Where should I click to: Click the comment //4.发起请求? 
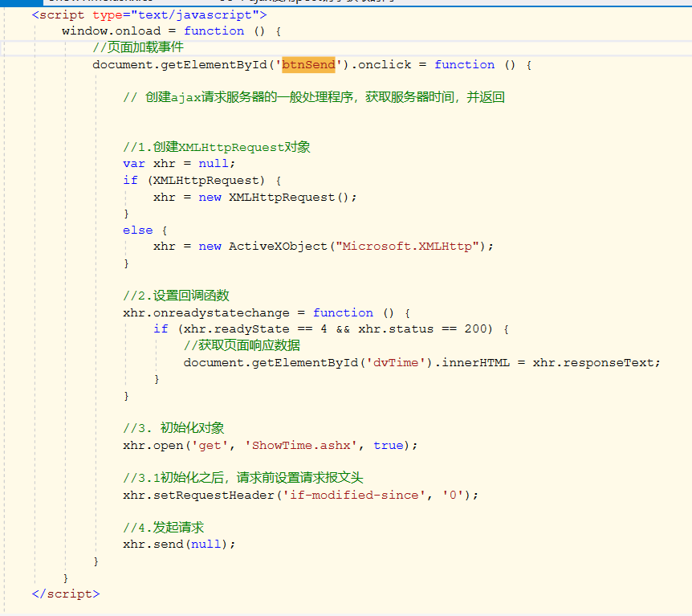(164, 528)
